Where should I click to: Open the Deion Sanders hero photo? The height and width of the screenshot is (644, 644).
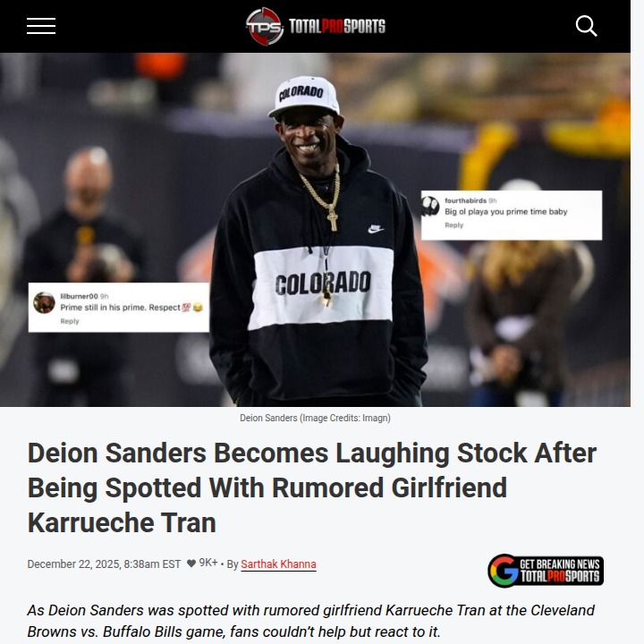point(315,230)
